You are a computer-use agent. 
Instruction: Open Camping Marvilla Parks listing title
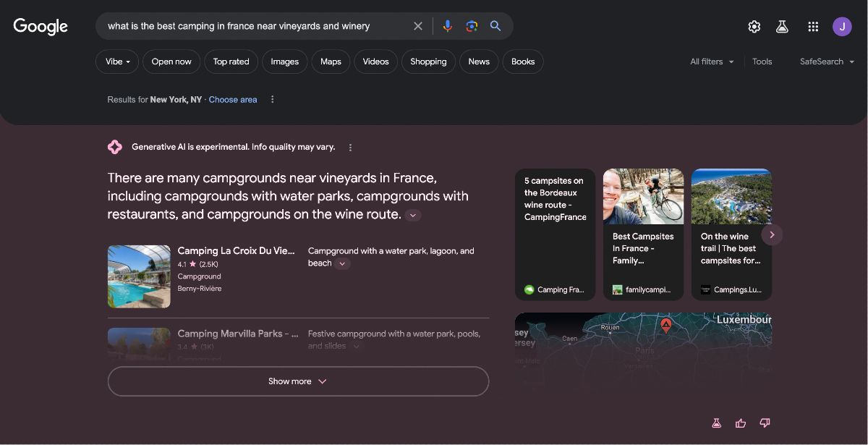coord(238,334)
